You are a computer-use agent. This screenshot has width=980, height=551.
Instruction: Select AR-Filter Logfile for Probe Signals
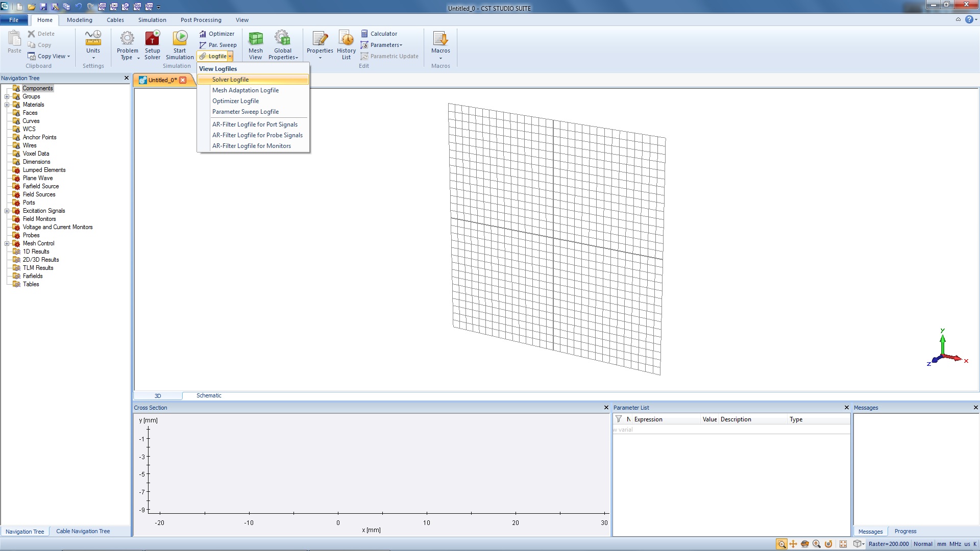tap(253, 135)
